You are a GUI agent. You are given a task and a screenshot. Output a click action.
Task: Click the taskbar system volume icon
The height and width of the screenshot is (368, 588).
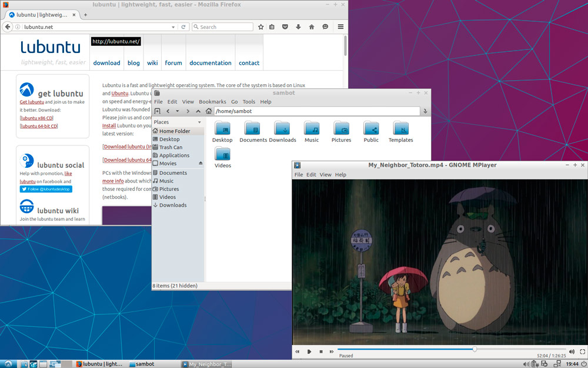coord(526,364)
